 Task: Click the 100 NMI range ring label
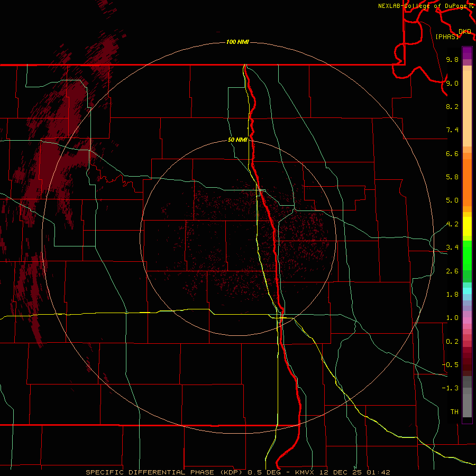tap(237, 42)
